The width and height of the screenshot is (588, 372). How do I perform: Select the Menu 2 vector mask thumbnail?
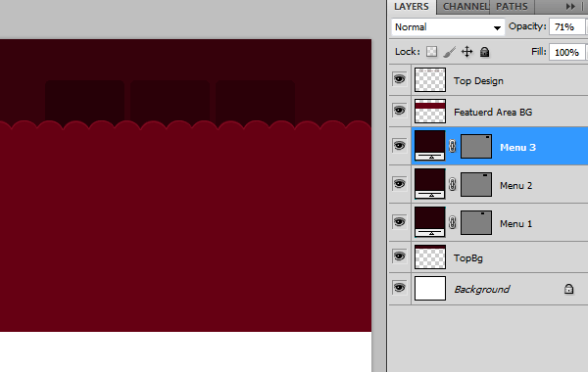pos(476,184)
